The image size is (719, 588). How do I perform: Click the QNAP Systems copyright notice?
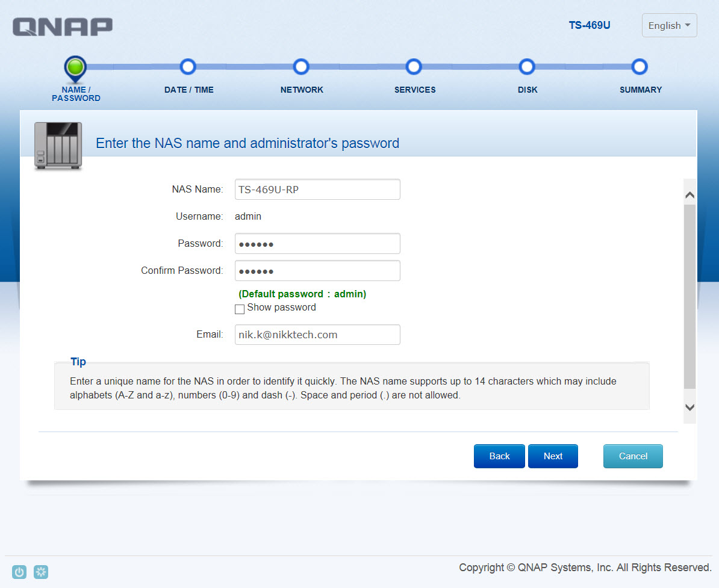[585, 568]
